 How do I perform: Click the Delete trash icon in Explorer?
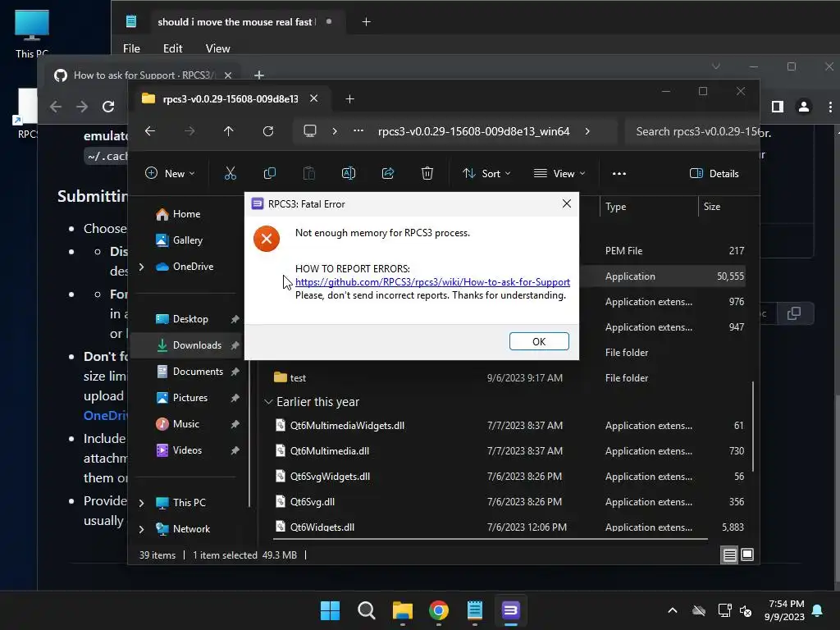427,173
